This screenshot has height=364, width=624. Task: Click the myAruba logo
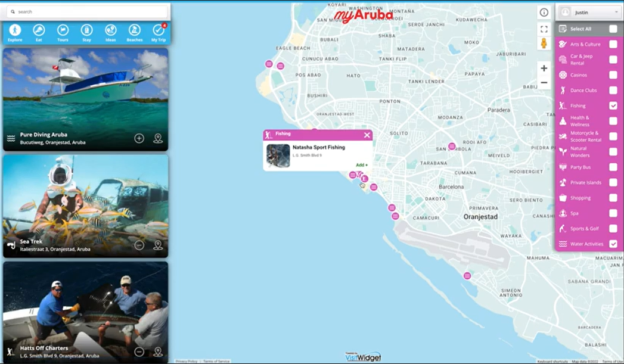(363, 16)
